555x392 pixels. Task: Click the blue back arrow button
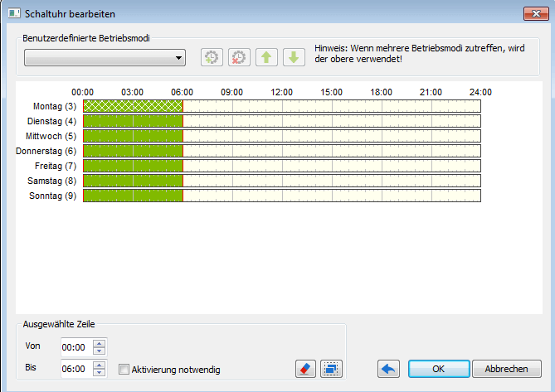[388, 369]
